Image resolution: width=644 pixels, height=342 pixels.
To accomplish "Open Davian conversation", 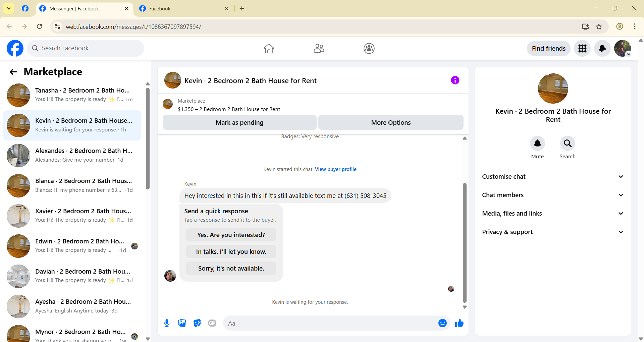I will pos(72,276).
